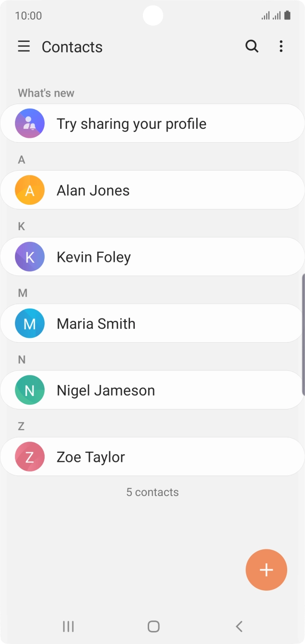
Task: Open Zoe Taylor's contact details
Action: click(152, 457)
